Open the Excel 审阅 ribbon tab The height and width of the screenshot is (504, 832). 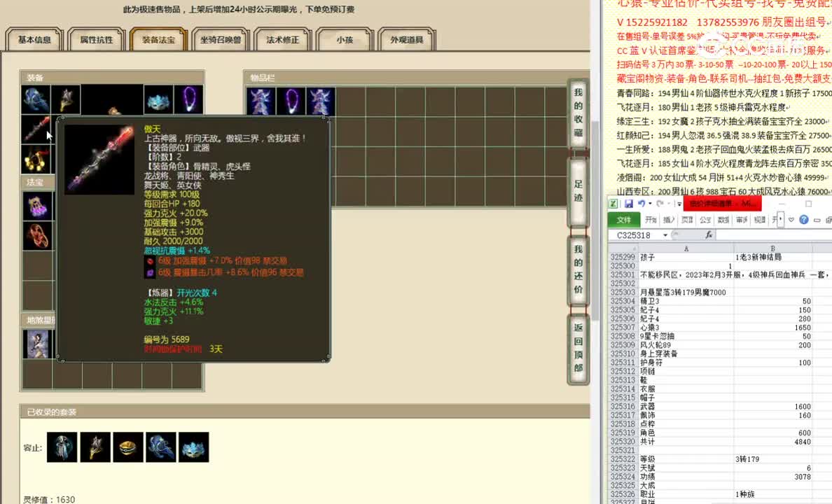coord(741,220)
